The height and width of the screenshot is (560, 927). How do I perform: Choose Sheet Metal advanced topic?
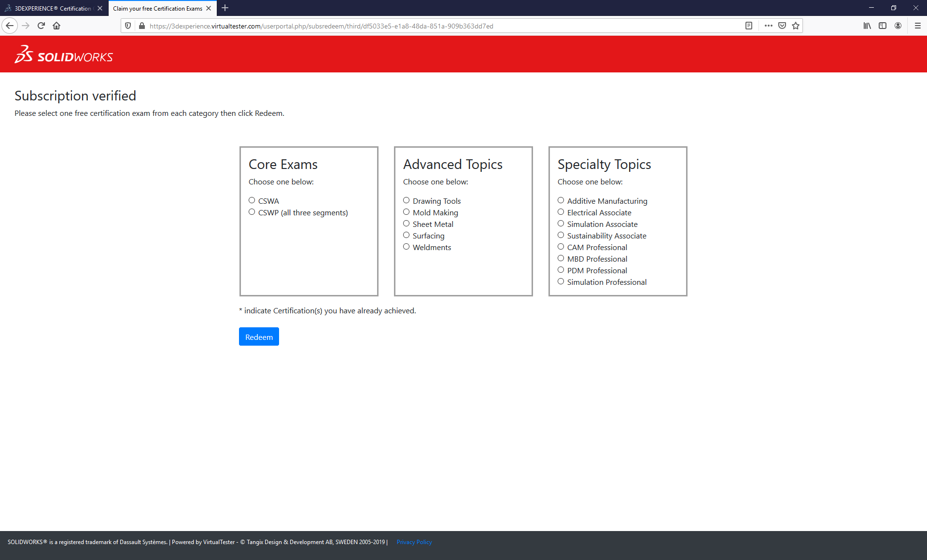tap(406, 224)
